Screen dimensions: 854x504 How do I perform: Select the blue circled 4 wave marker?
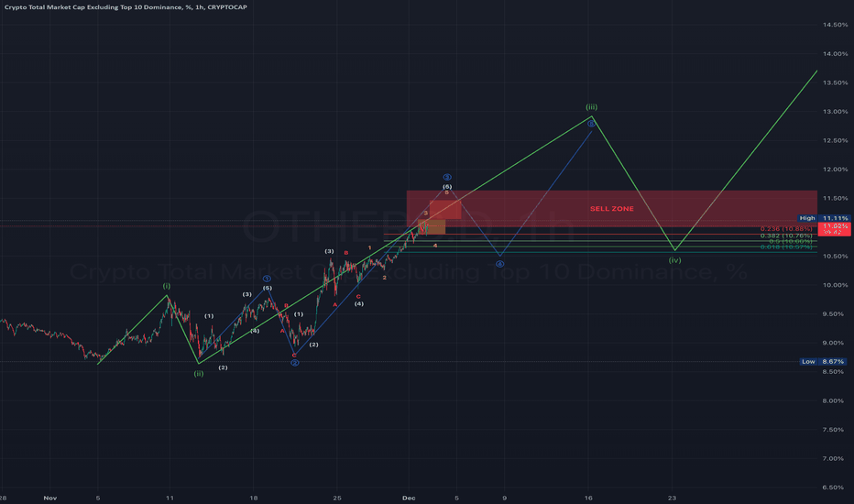point(500,264)
